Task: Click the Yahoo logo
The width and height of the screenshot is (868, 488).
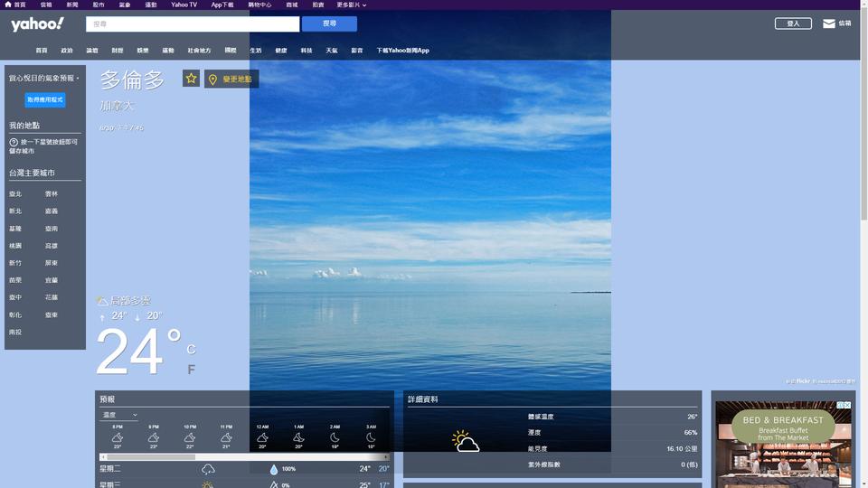Action: (37, 23)
